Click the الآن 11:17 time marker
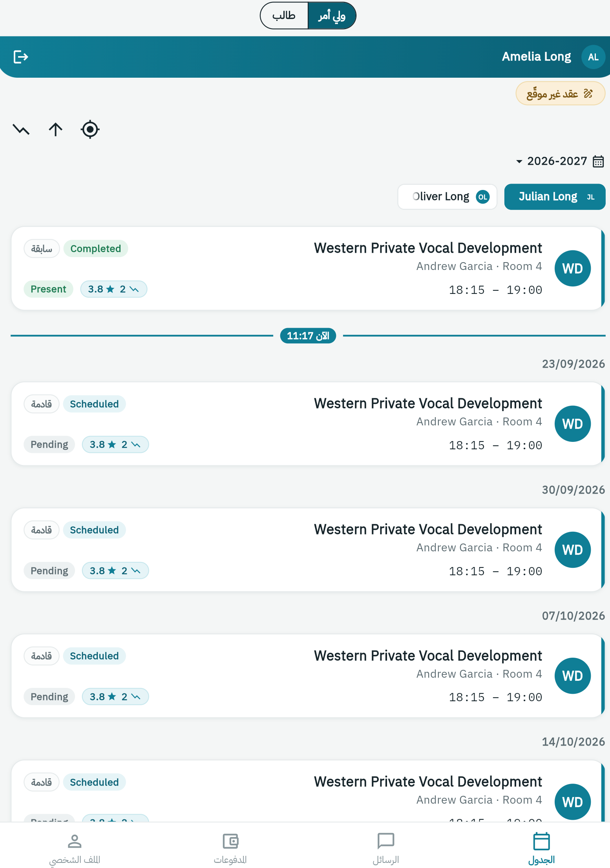Viewport: 610px width, 868px height. coord(308,336)
